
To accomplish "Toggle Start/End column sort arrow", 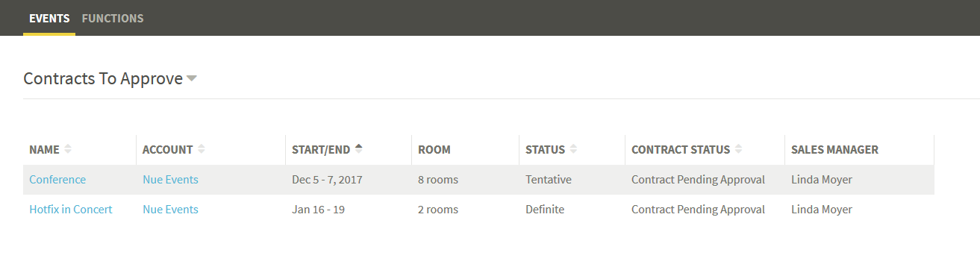I will (359, 149).
